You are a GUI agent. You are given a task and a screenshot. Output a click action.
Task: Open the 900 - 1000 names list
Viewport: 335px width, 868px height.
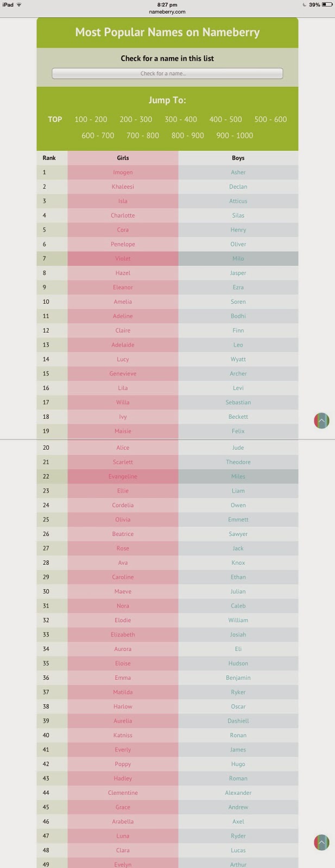(x=235, y=136)
